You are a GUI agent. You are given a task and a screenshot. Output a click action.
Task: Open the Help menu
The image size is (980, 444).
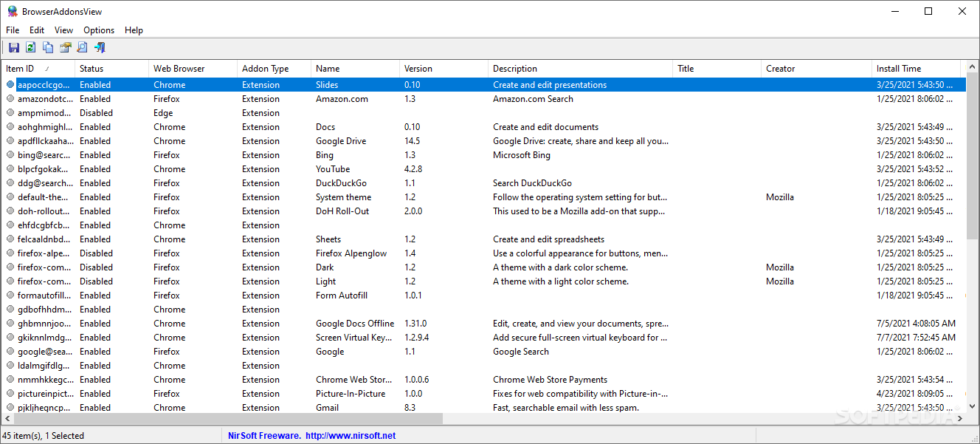pyautogui.click(x=134, y=30)
